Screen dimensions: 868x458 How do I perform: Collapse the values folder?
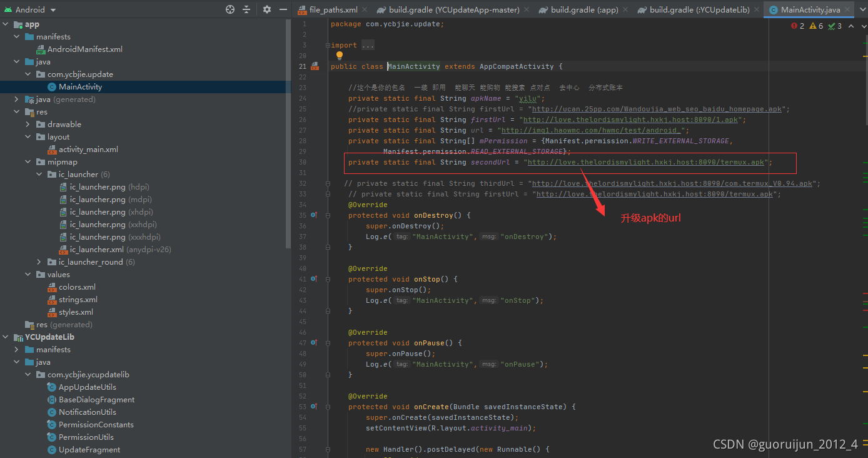point(28,275)
